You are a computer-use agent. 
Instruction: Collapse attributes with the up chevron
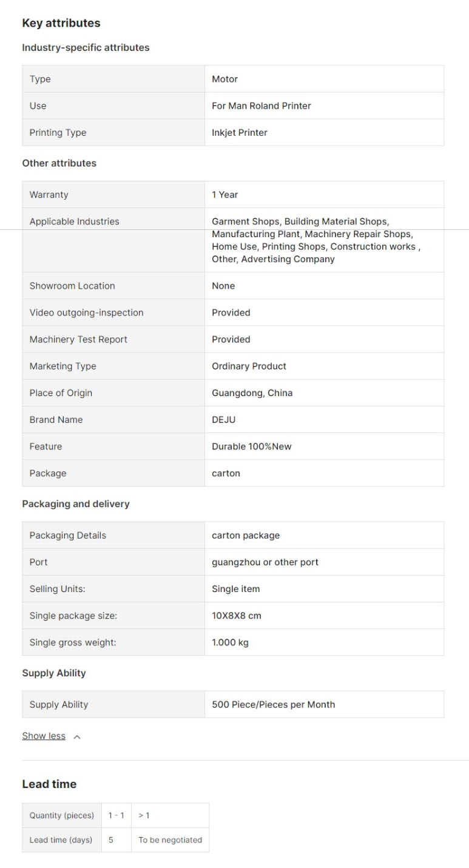click(77, 737)
